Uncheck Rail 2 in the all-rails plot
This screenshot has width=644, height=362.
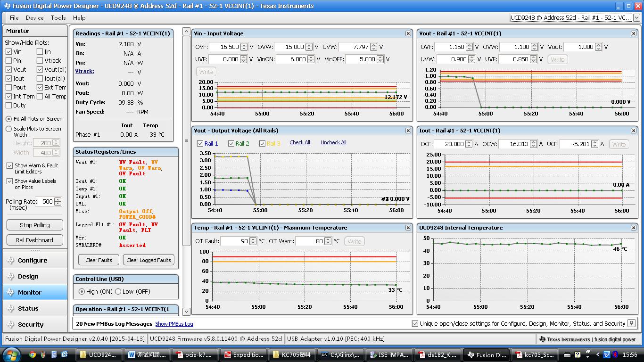pos(231,143)
